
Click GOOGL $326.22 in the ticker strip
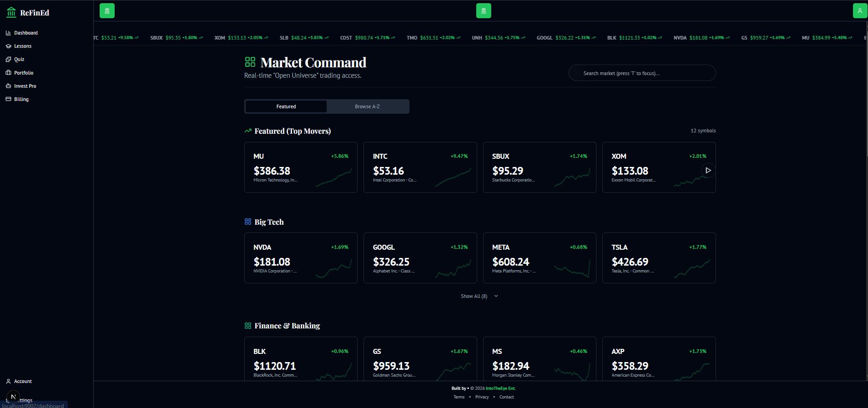(x=566, y=38)
